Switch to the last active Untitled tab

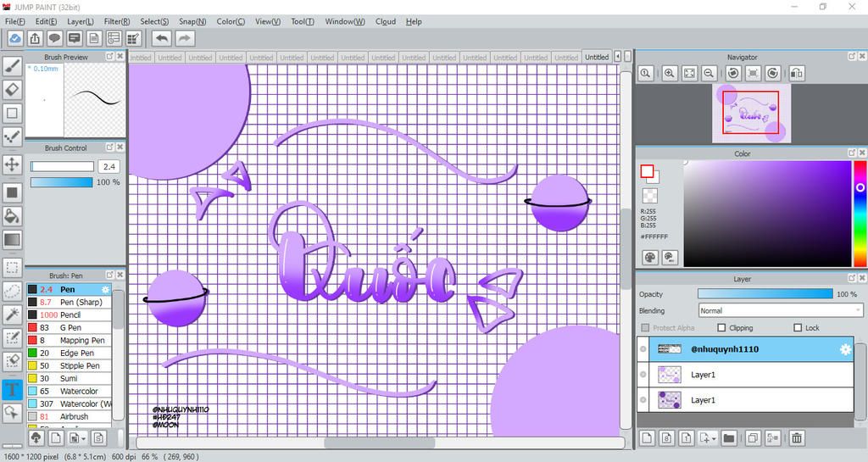(x=597, y=57)
